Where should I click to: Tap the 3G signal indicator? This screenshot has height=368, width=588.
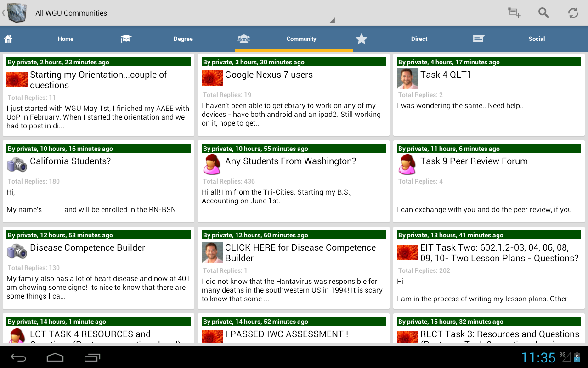coord(565,356)
